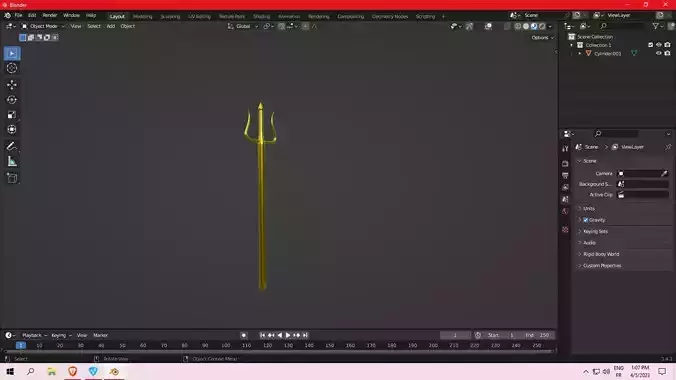Viewport: 676px width, 380px height.
Task: Select the Measure tool
Action: tap(12, 162)
